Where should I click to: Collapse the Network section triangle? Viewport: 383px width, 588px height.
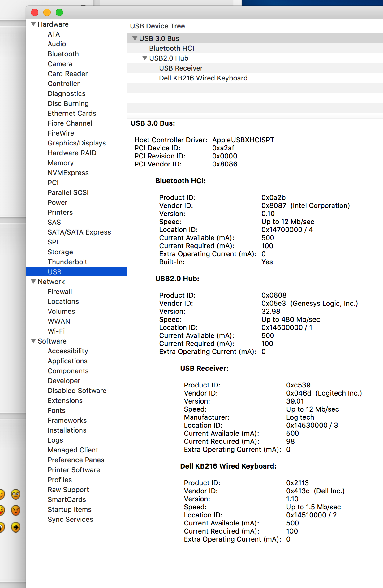pos(33,282)
